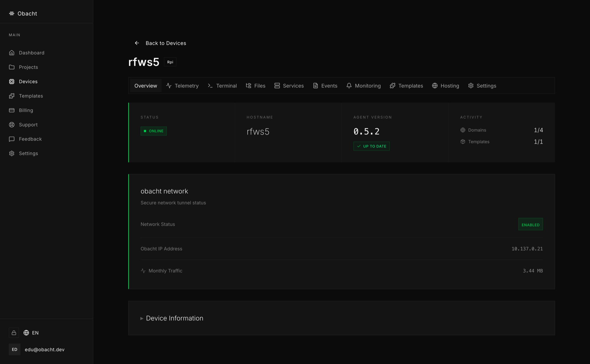Image resolution: width=590 pixels, height=364 pixels.
Task: Switch to the Telemetry tab
Action: pyautogui.click(x=182, y=86)
